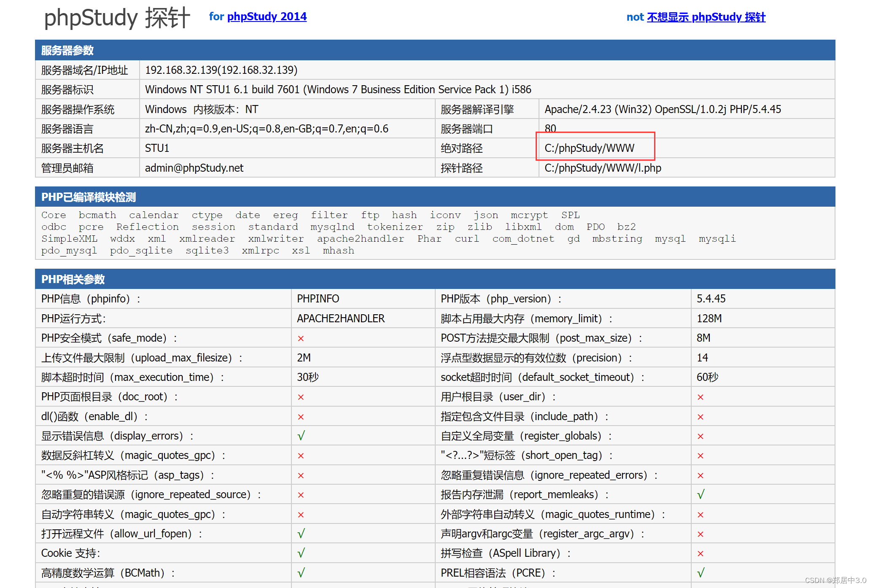The height and width of the screenshot is (588, 873).
Task: Click the report_memleaks green check mark
Action: coord(701,494)
